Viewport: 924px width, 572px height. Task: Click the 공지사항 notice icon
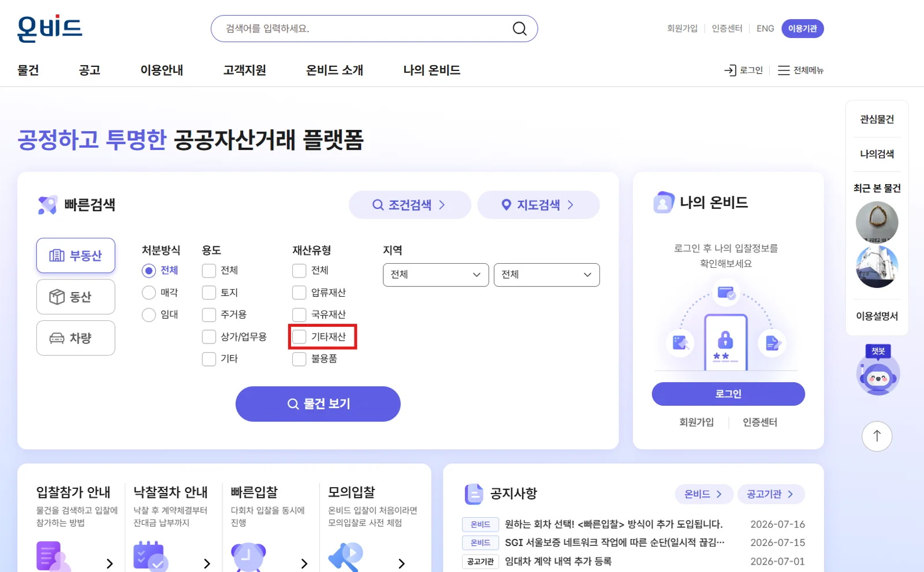pos(474,494)
